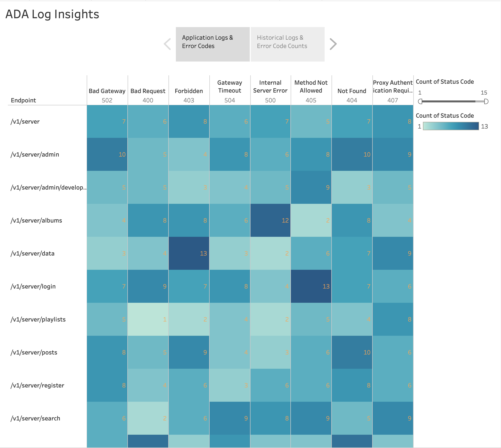Image resolution: width=501 pixels, height=448 pixels.
Task: Select the /v1/server/playlists endpoint row label
Action: (x=38, y=320)
